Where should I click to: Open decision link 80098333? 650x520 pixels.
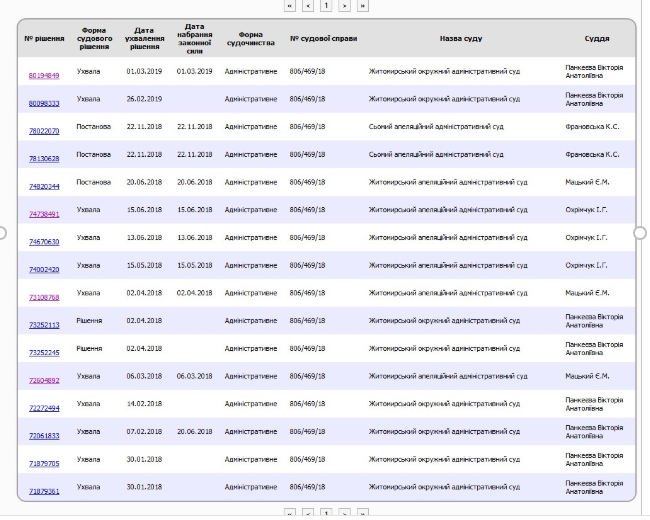[44, 103]
